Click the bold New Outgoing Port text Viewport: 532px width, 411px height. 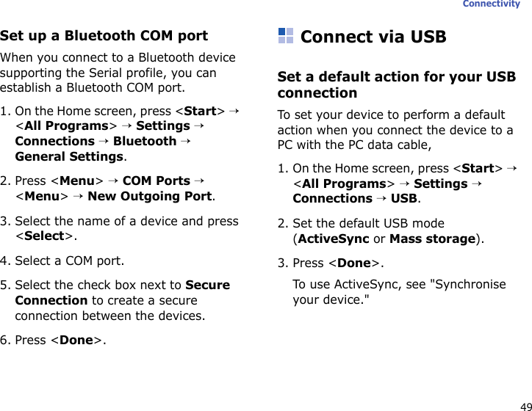click(151, 196)
